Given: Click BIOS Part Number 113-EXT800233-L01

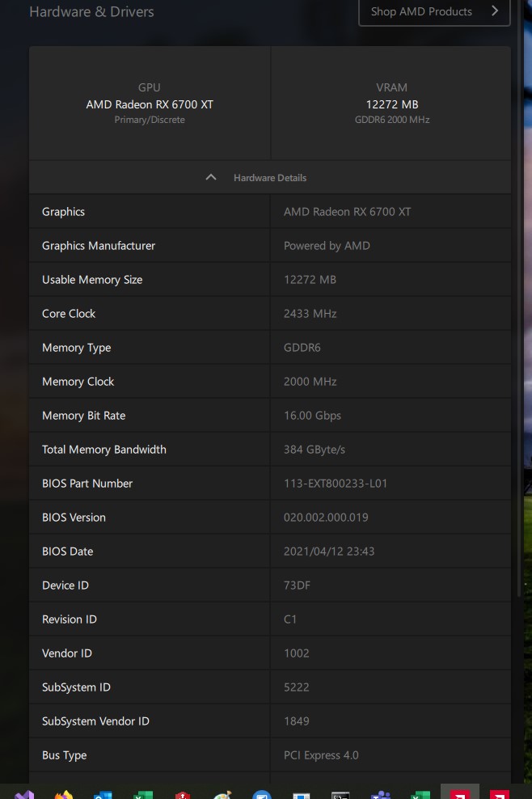Looking at the screenshot, I should (336, 484).
